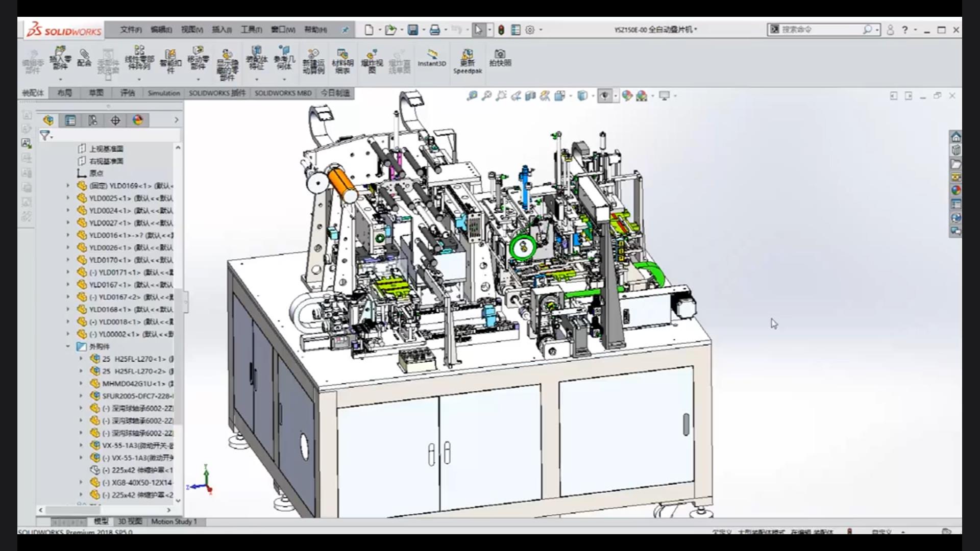Click the Open file icon
The height and width of the screenshot is (551, 980).
tap(390, 30)
